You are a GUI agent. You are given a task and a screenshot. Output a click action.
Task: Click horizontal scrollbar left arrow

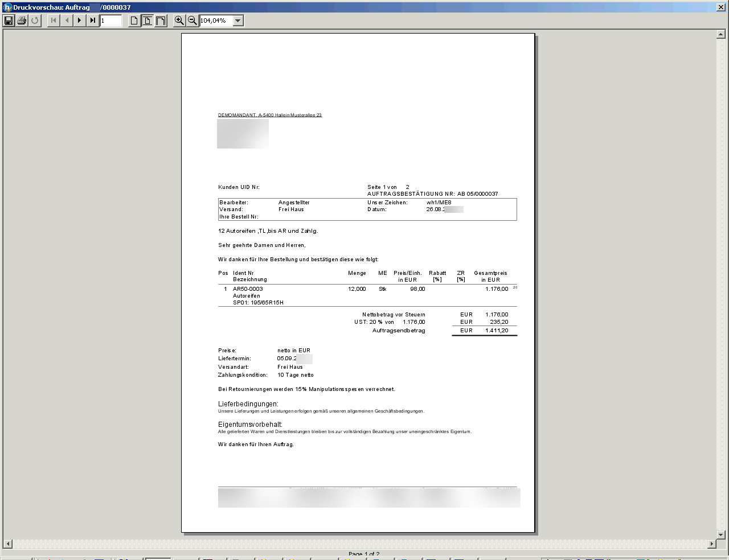[x=7, y=544]
